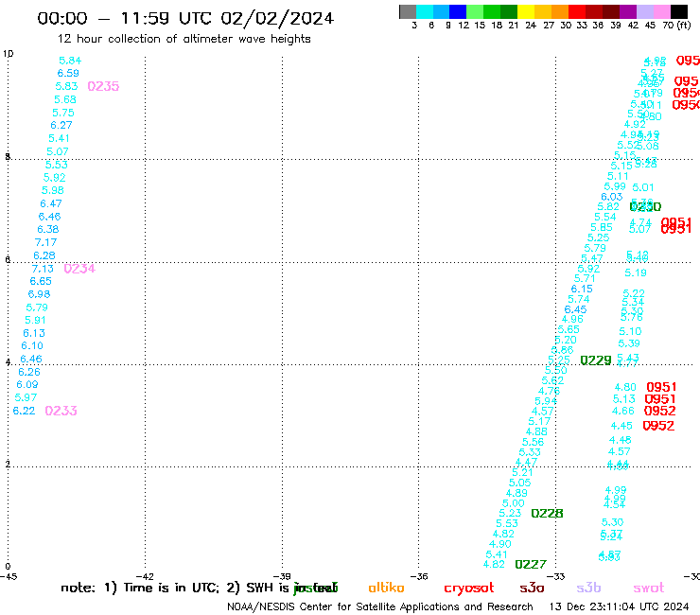Click the green time label 0229
Image resolution: width=700 pixels, height=615 pixels.
tap(596, 360)
